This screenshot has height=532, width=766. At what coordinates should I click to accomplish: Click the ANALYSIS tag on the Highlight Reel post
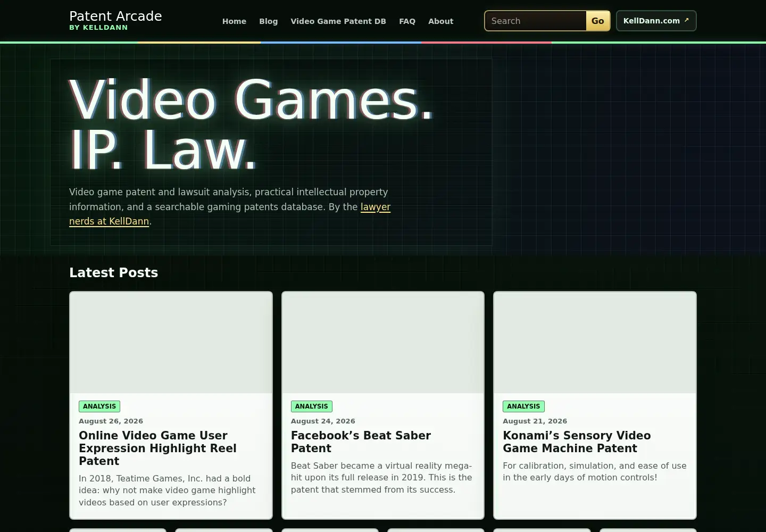(x=99, y=406)
